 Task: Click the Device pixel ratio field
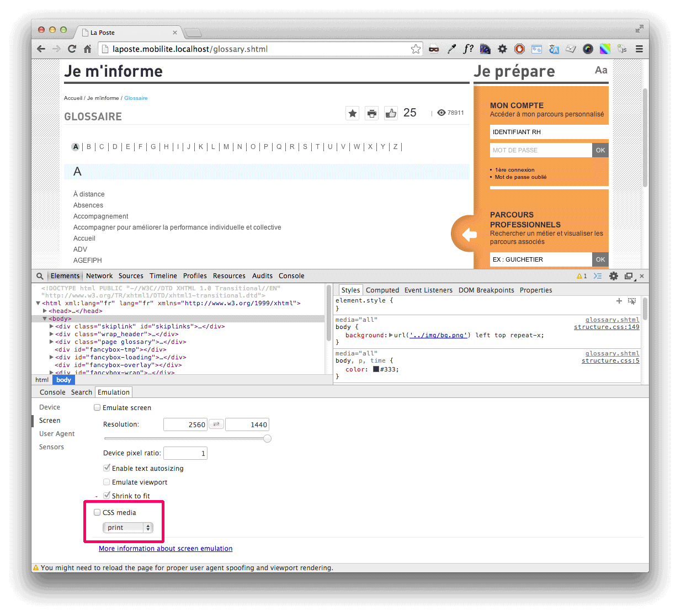point(185,453)
